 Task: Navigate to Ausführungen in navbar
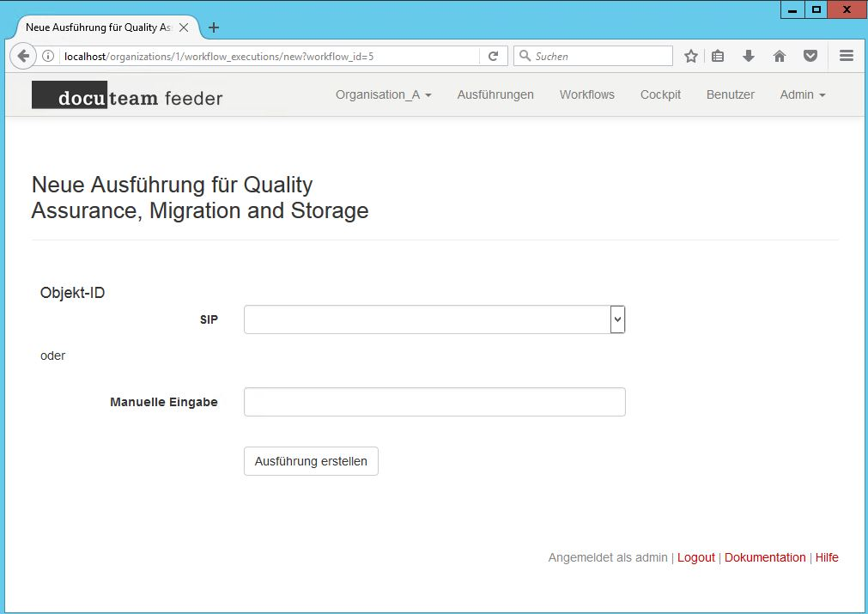[x=495, y=94]
